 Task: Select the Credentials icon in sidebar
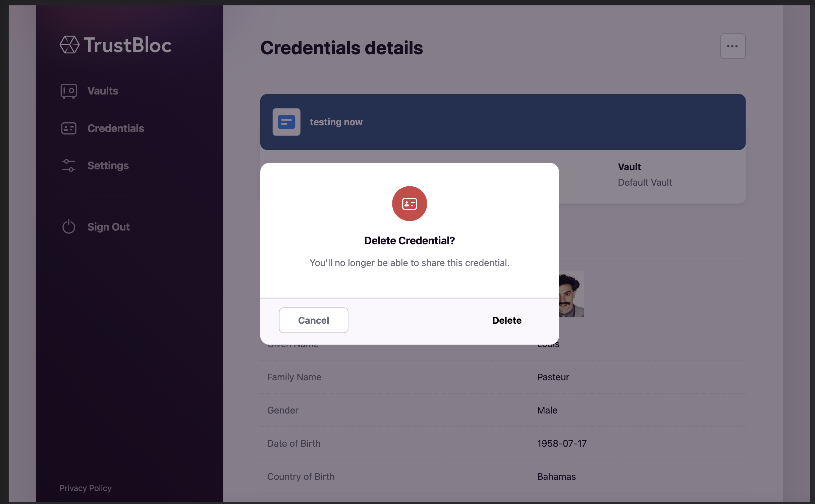point(69,128)
